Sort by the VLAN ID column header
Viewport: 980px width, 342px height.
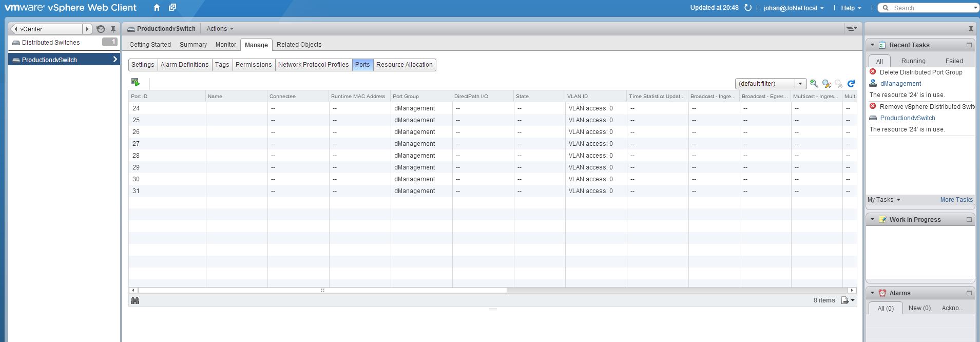pyautogui.click(x=596, y=97)
